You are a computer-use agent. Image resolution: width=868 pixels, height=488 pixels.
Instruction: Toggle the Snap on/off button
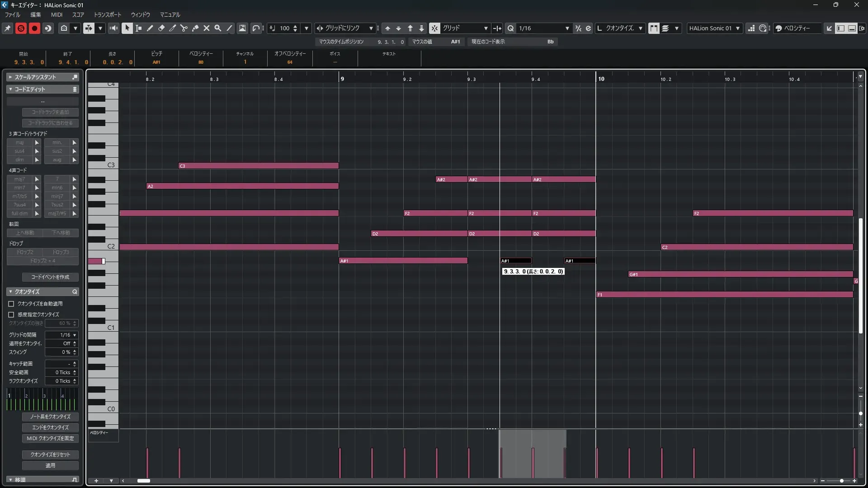(434, 28)
